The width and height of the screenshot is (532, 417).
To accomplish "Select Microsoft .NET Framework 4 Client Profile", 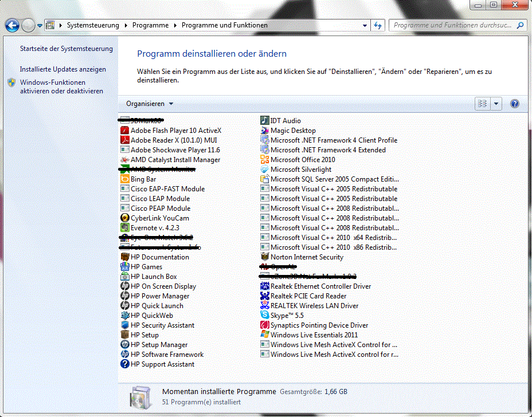I will 328,140.
